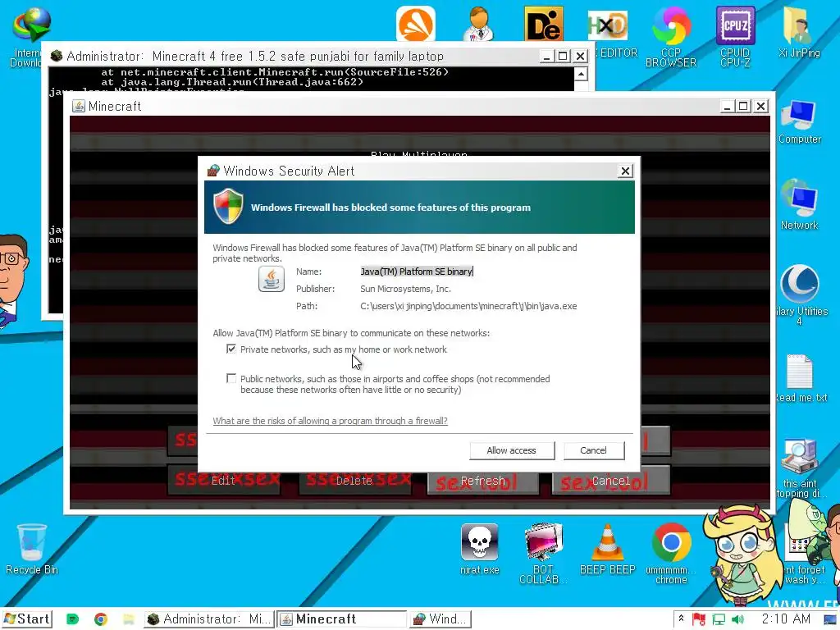Viewport: 840px width, 630px height.
Task: Open the orange bird app icon on the desktop
Action: tap(416, 24)
